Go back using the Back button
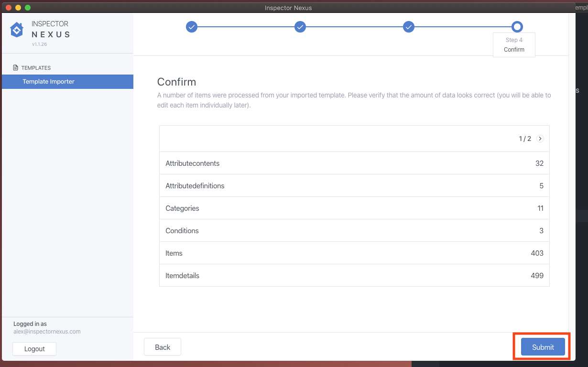Viewport: 588px width, 367px height. (x=162, y=347)
